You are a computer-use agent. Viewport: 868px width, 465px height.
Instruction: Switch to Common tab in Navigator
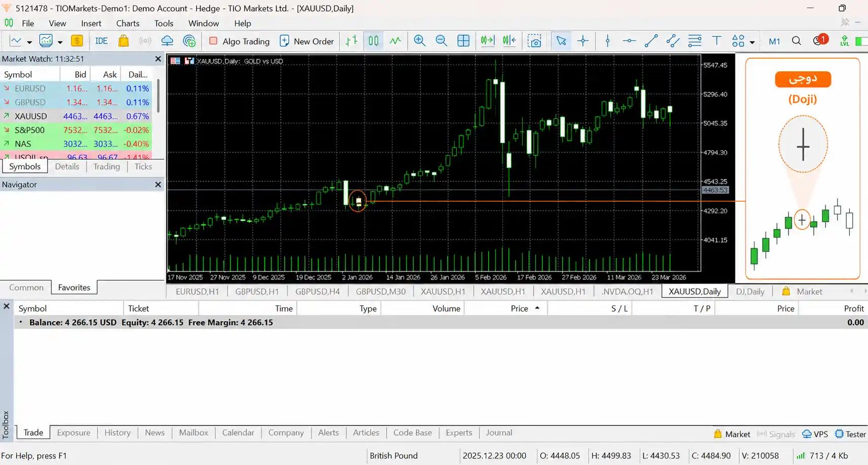click(x=26, y=288)
